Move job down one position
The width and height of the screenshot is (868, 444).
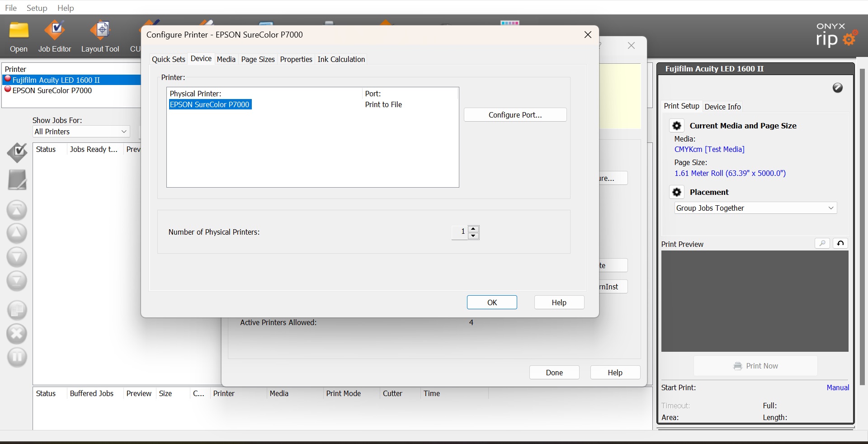[x=17, y=257]
